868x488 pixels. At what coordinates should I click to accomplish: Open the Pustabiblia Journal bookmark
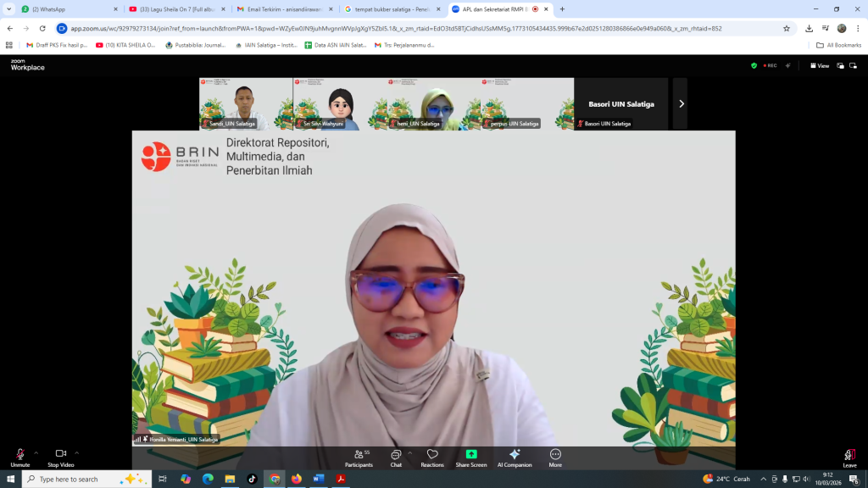196,45
